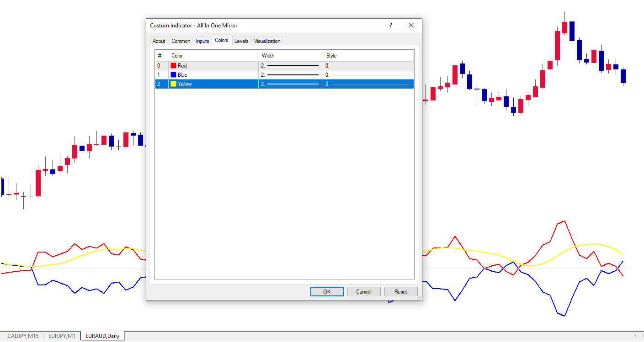The height and width of the screenshot is (342, 644).
Task: Open the Visualization tab
Action: coord(267,41)
